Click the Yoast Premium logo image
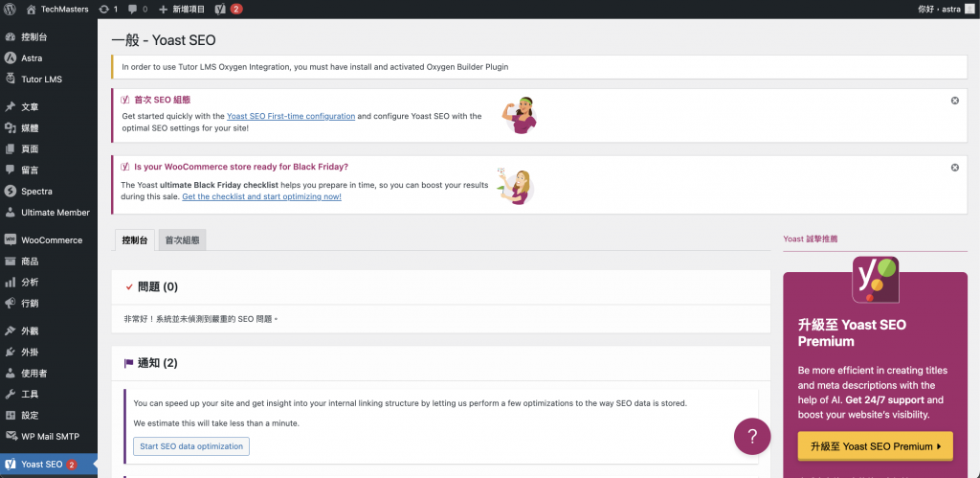This screenshot has height=478, width=980. tap(875, 280)
